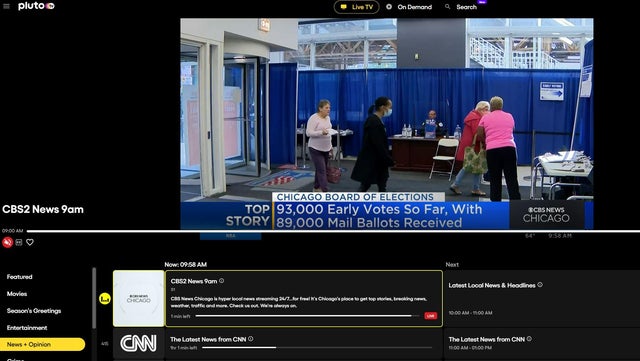This screenshot has width=640, height=361.
Task: Click the search magnifier icon
Action: (x=448, y=7)
